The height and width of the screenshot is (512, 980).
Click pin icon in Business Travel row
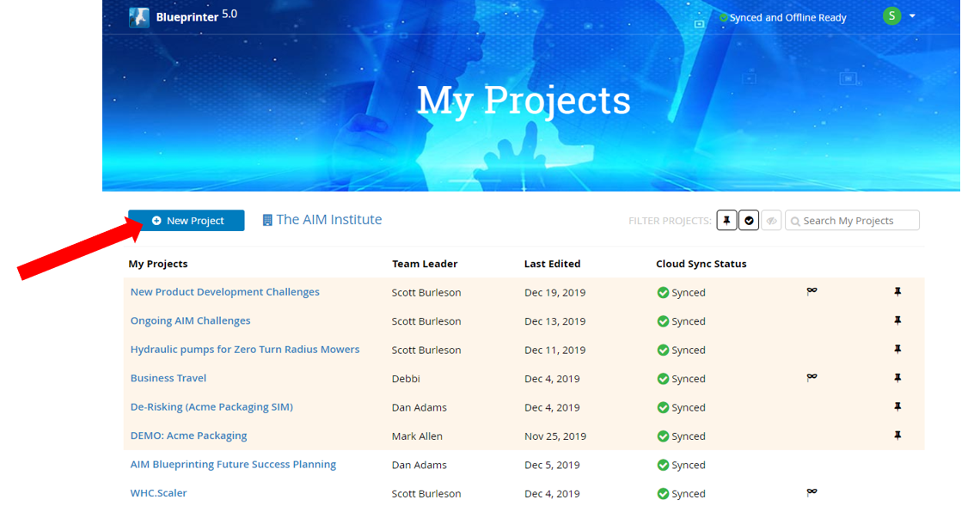(x=897, y=378)
